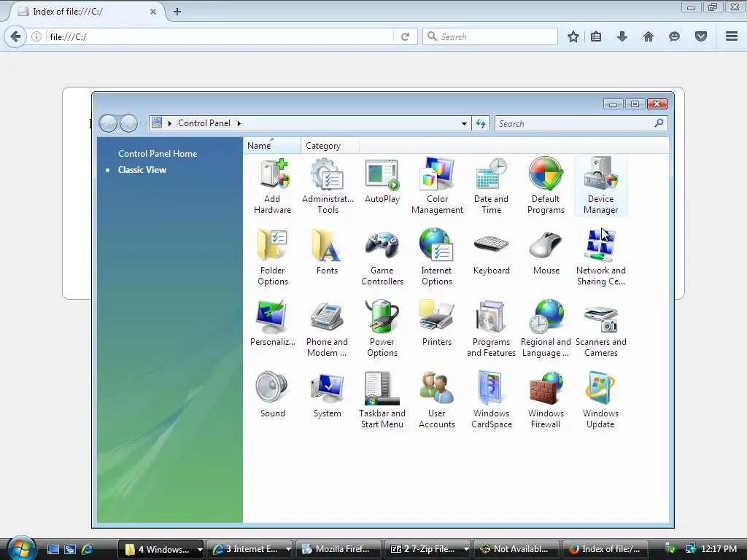Click the Control Panel refresh button
747x560 pixels.
481,124
